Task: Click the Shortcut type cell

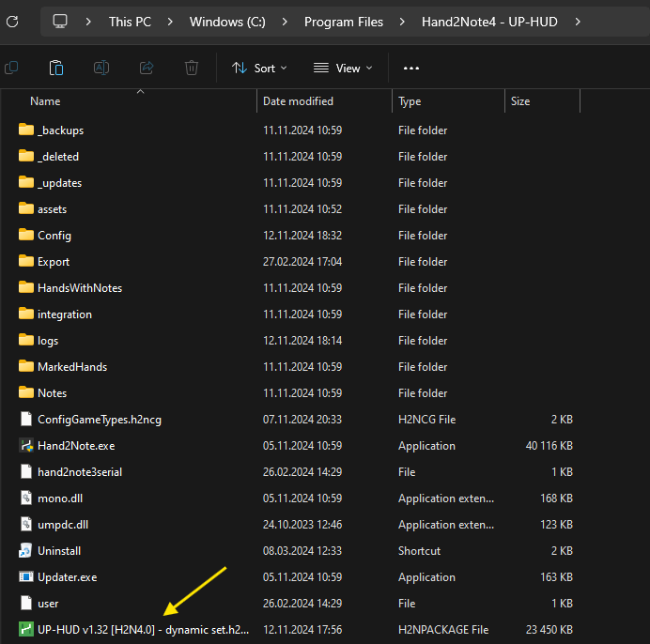Action: pos(420,551)
